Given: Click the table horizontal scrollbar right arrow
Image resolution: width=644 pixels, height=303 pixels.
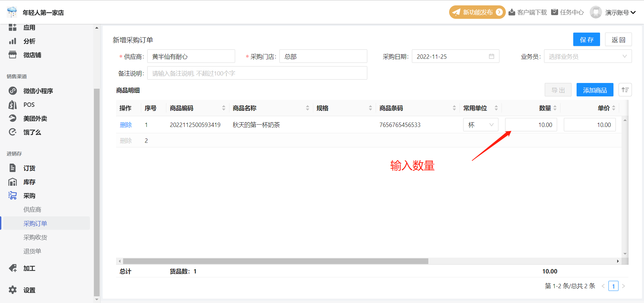Looking at the screenshot, I should coord(618,261).
